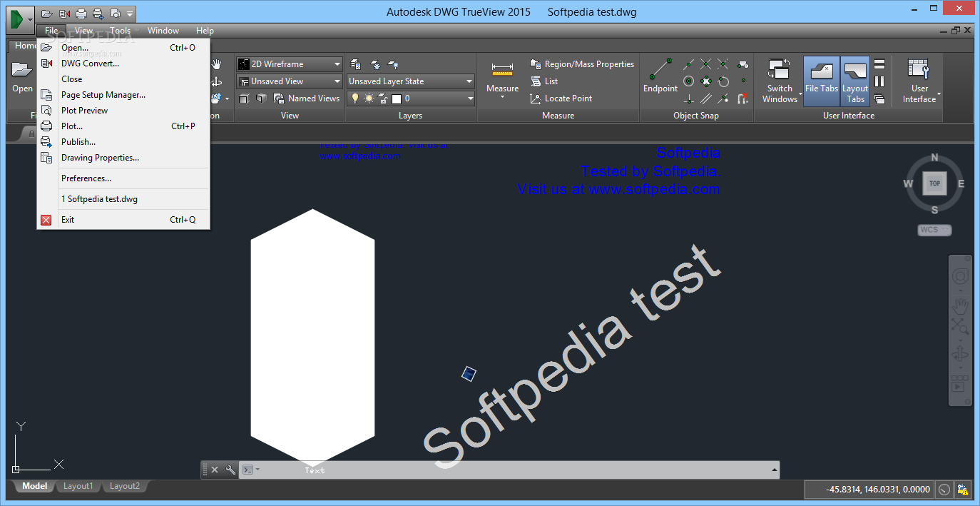Image resolution: width=980 pixels, height=506 pixels.
Task: Select Page Setup Manager... menu entry
Action: (x=123, y=95)
